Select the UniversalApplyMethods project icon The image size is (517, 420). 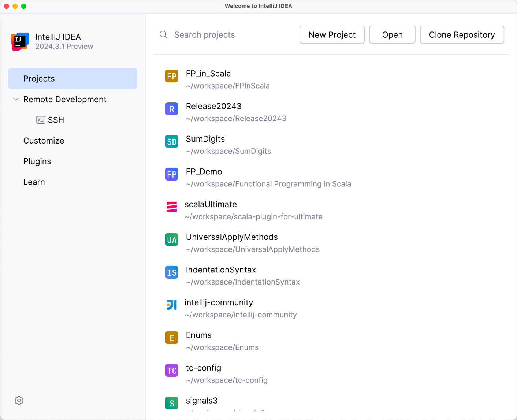pyautogui.click(x=171, y=239)
